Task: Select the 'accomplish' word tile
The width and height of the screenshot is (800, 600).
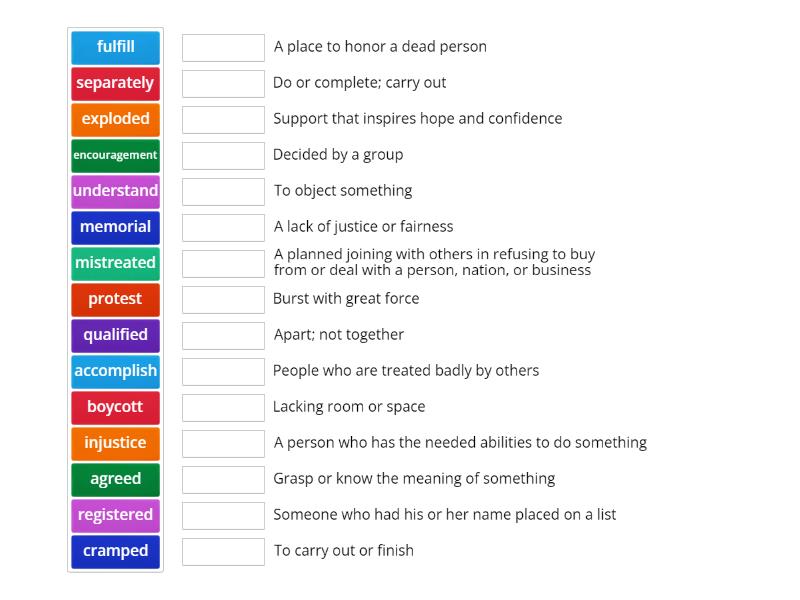Action: click(x=115, y=371)
